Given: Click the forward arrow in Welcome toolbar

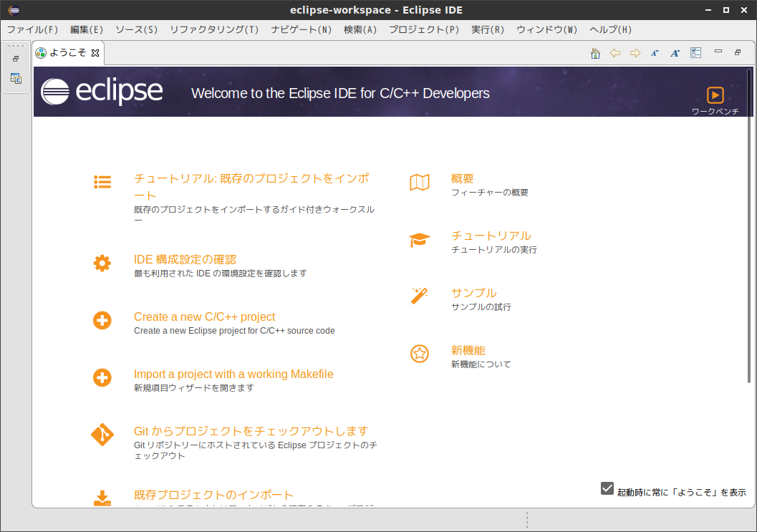Looking at the screenshot, I should tap(635, 53).
